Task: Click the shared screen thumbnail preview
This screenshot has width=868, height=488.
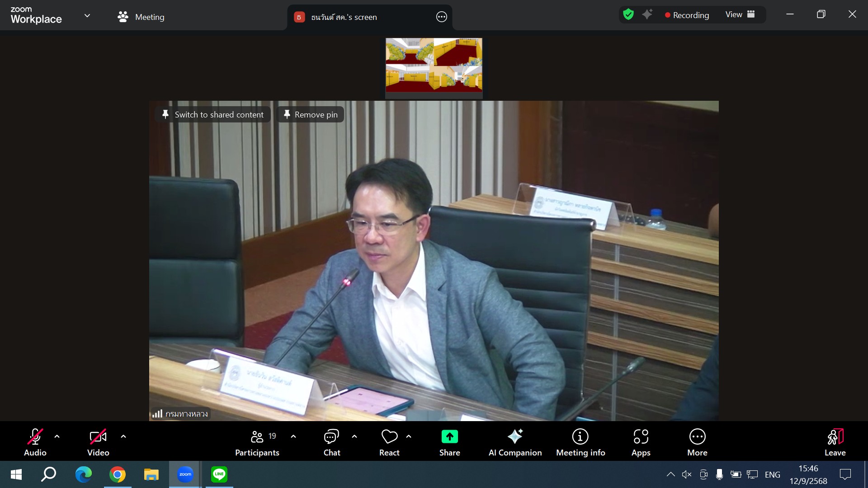Action: pos(434,66)
